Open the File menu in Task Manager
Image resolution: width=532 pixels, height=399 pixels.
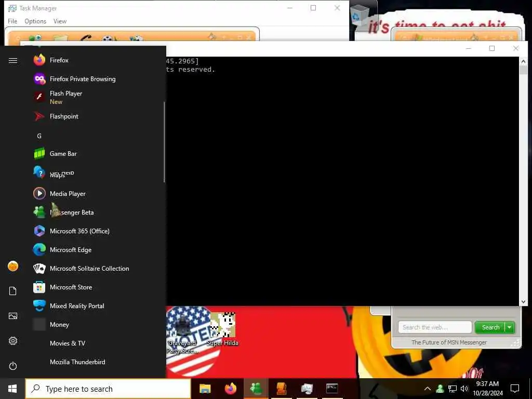12,21
